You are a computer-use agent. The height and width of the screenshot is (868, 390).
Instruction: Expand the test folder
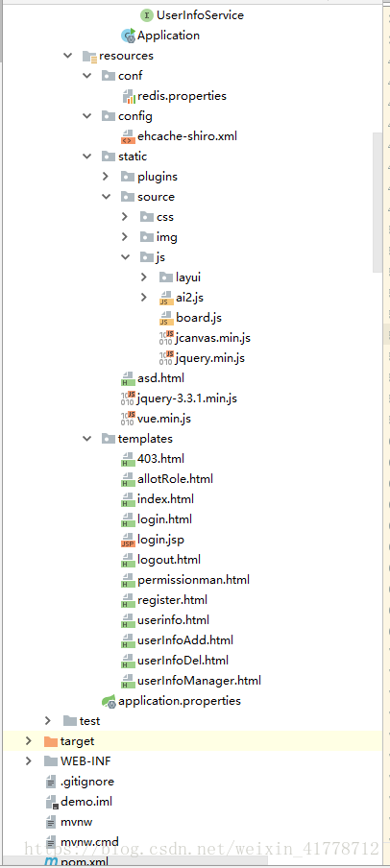49,721
